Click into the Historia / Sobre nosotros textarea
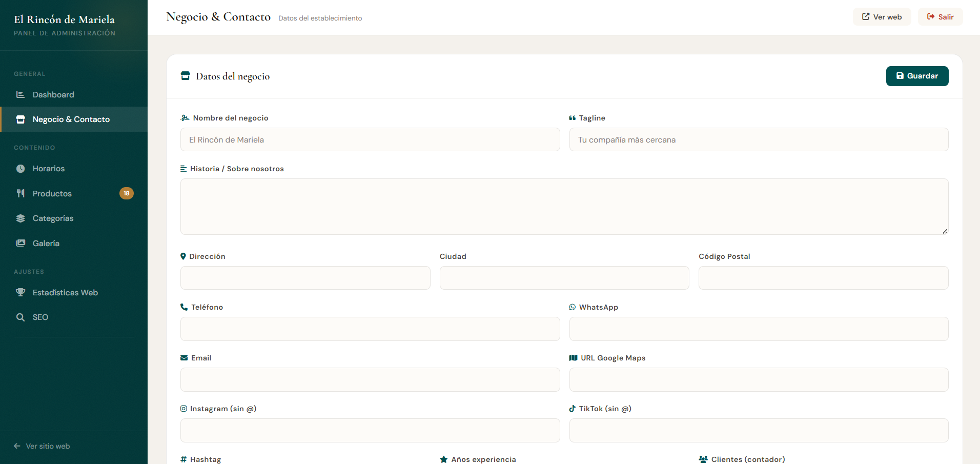Viewport: 980px width, 464px height. pos(564,207)
